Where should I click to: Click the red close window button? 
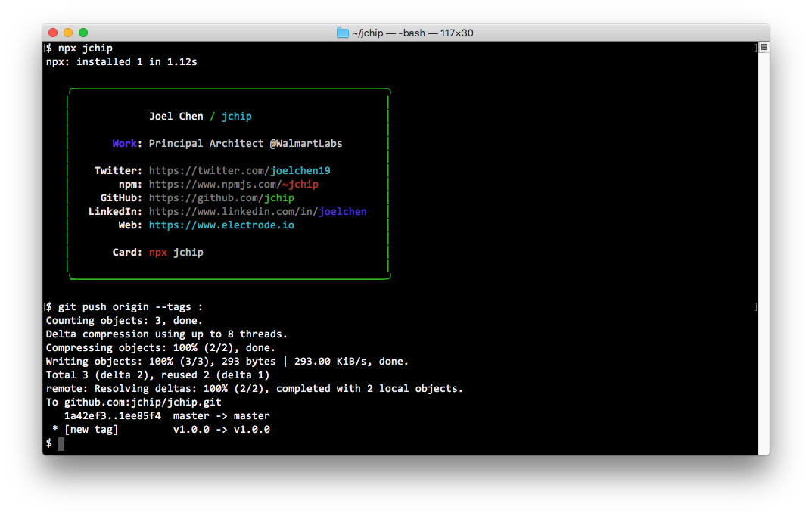coord(53,33)
